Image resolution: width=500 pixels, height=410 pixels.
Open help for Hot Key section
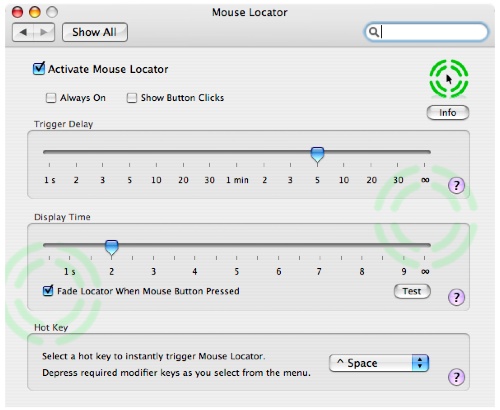pyautogui.click(x=456, y=377)
